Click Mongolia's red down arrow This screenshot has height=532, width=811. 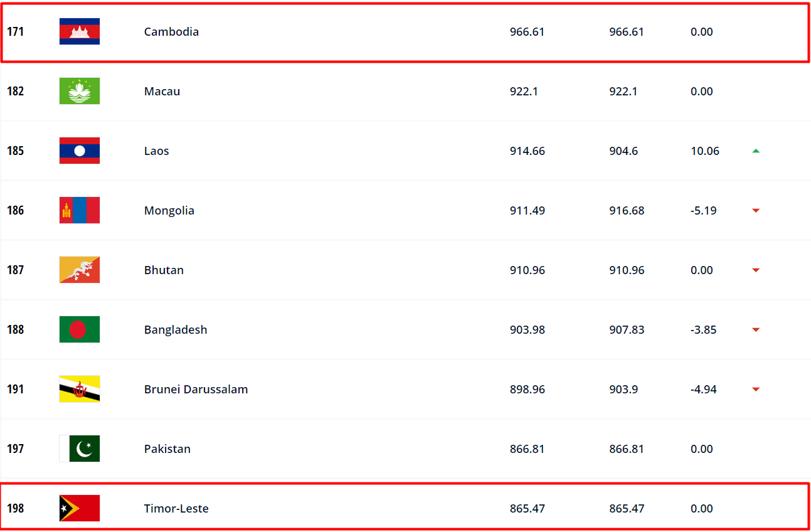[756, 211]
